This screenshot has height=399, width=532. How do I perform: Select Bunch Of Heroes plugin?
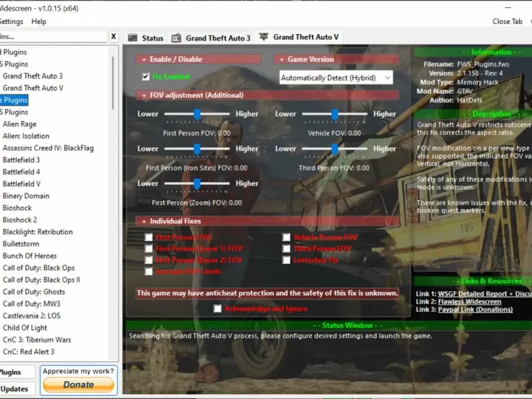[30, 256]
